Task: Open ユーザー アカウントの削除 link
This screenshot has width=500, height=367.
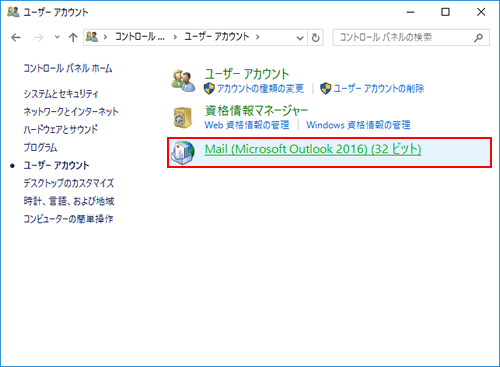Action: click(x=379, y=88)
